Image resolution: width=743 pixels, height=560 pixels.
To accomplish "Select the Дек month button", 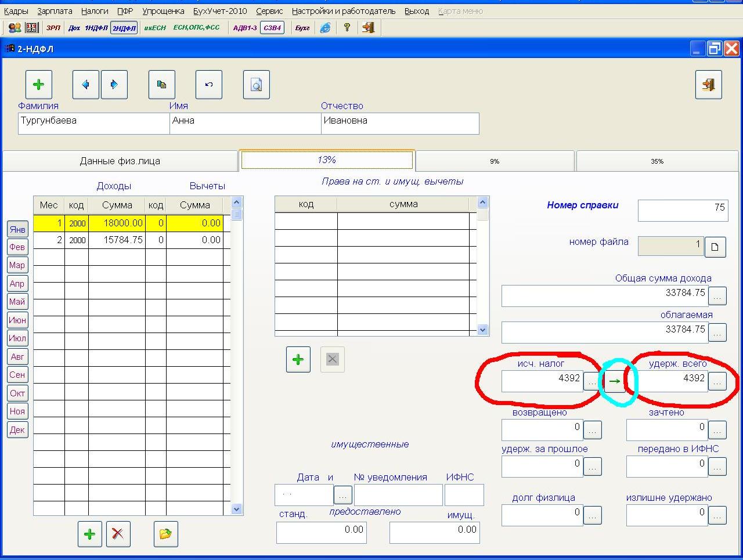I will pos(17,430).
